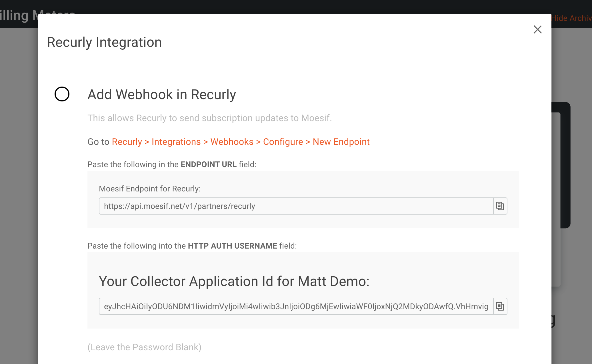592x364 pixels.
Task: Click the Leave the Password Blank note
Action: click(144, 347)
